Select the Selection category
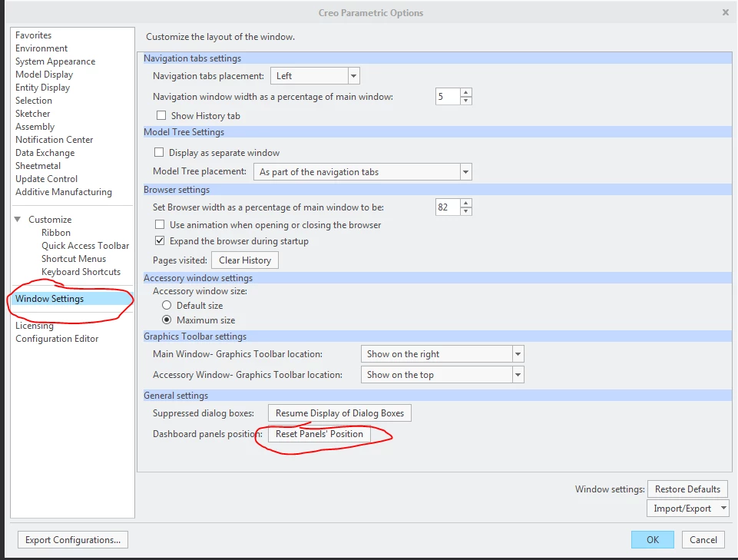Screen dimensions: 738x560 (34, 101)
